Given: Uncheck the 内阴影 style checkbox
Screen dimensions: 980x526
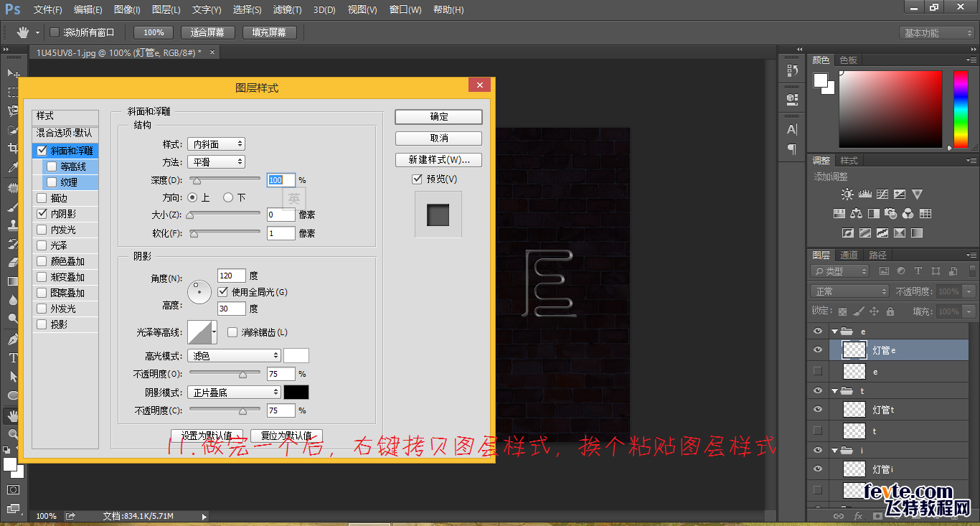Looking at the screenshot, I should [x=42, y=214].
